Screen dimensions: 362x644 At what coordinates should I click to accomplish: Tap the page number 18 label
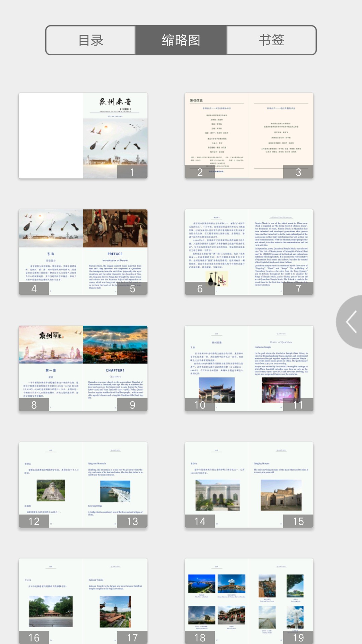tap(200, 637)
